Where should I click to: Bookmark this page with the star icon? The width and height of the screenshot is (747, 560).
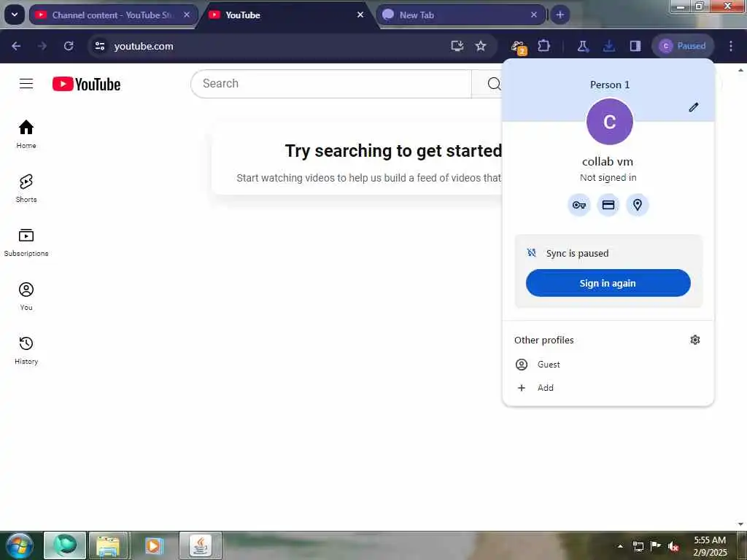tap(481, 46)
